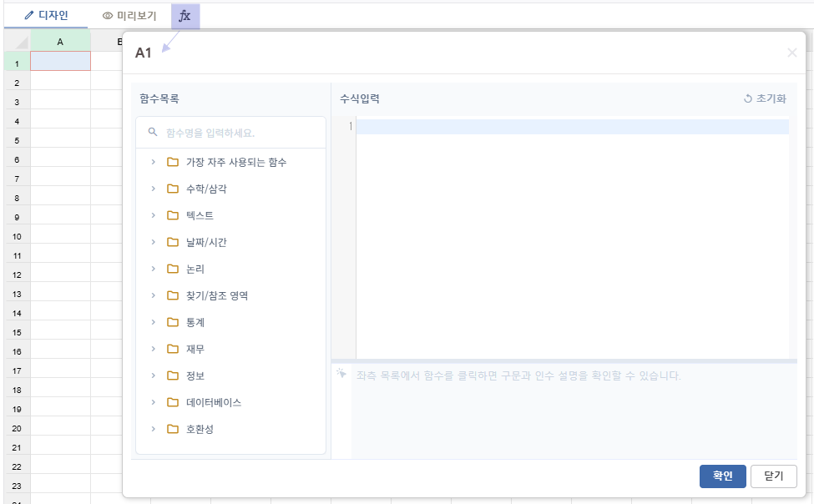The image size is (814, 504).
Task: Click the 찾기/참조 영역 folder icon
Action: pyautogui.click(x=173, y=295)
